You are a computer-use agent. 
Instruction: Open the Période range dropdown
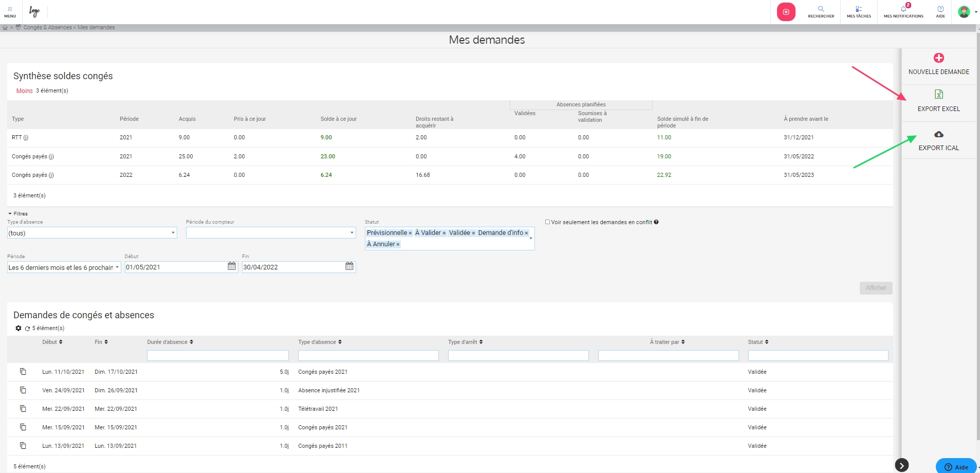click(x=64, y=267)
